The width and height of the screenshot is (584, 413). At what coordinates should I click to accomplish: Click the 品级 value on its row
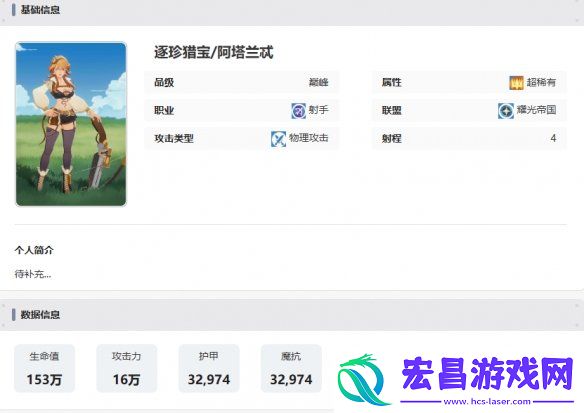coord(319,82)
